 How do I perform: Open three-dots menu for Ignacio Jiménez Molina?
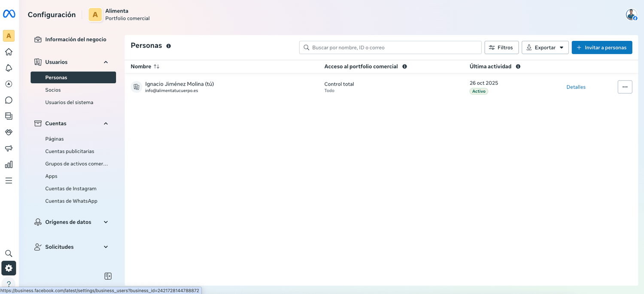point(625,87)
